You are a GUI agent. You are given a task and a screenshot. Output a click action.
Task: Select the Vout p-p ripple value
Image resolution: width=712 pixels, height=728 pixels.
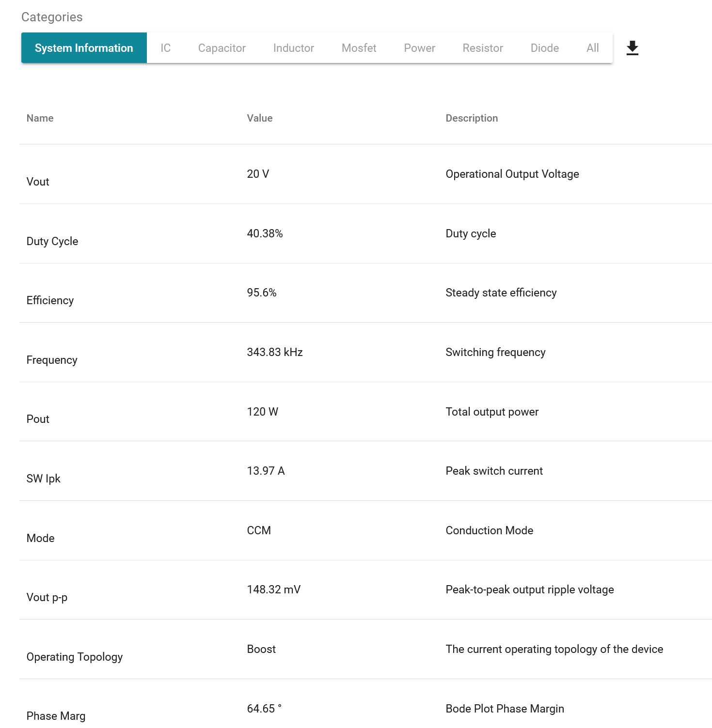(273, 589)
